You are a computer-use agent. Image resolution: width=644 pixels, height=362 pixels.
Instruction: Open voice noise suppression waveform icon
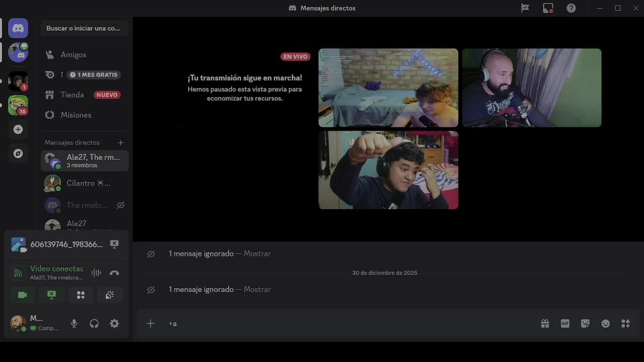coord(96,273)
